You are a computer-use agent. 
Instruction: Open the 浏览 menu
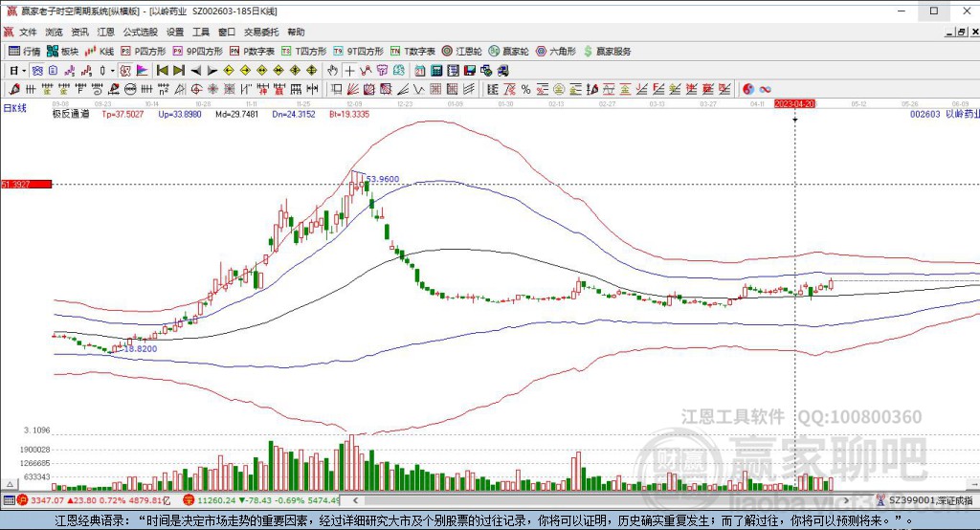pos(54,32)
